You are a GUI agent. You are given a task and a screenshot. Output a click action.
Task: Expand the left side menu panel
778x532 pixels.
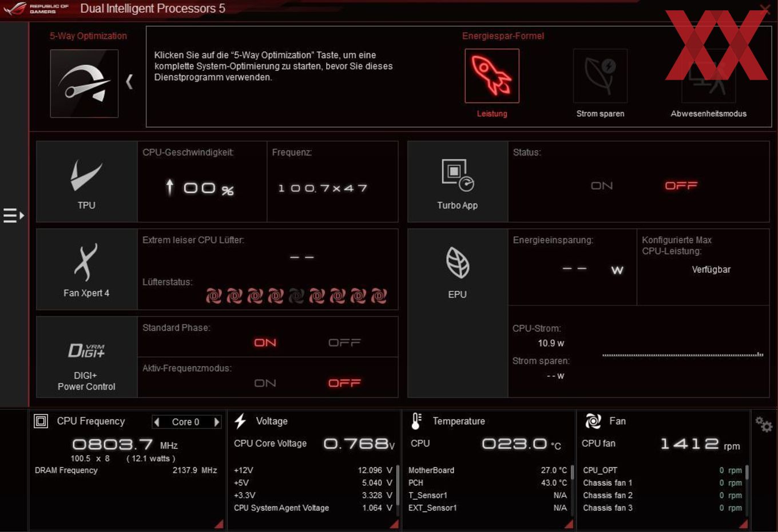(x=14, y=216)
